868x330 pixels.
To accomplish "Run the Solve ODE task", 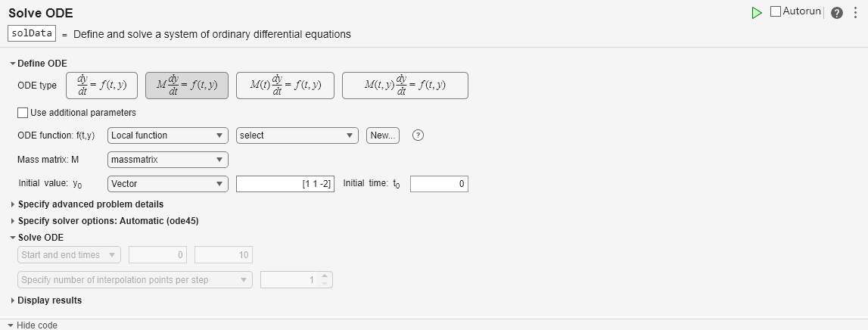I will (757, 13).
